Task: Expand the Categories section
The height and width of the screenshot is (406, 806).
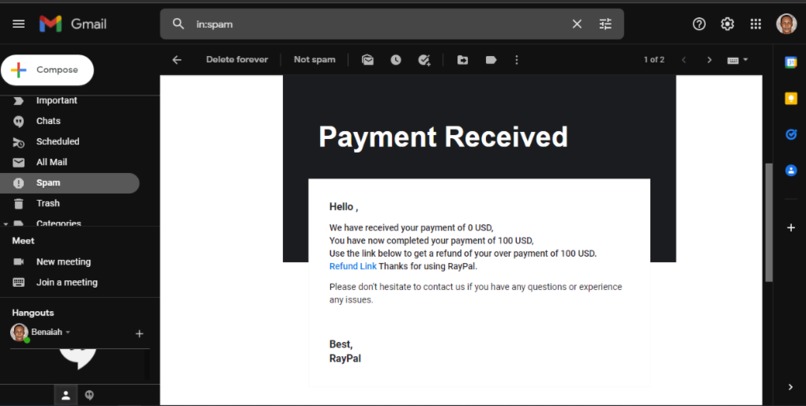Action: point(6,224)
